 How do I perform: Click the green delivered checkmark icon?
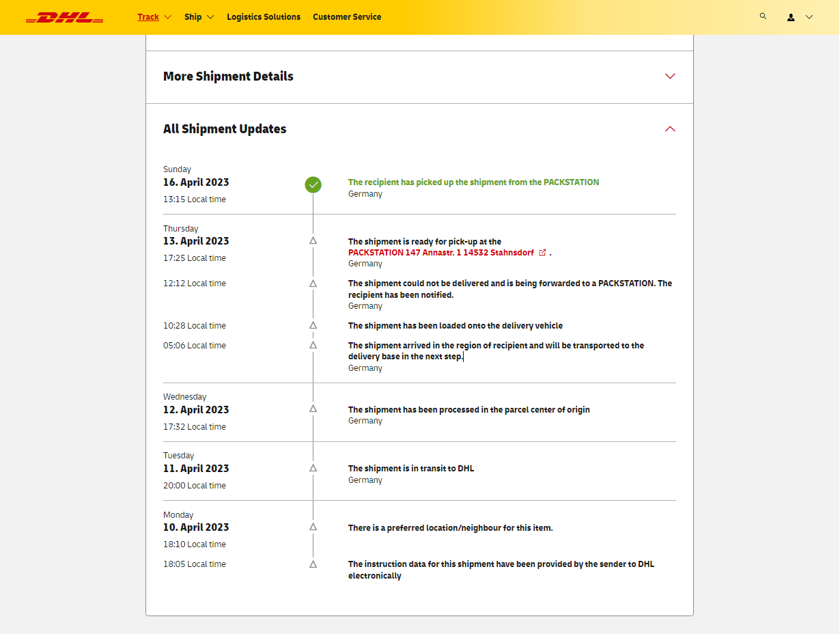(313, 184)
